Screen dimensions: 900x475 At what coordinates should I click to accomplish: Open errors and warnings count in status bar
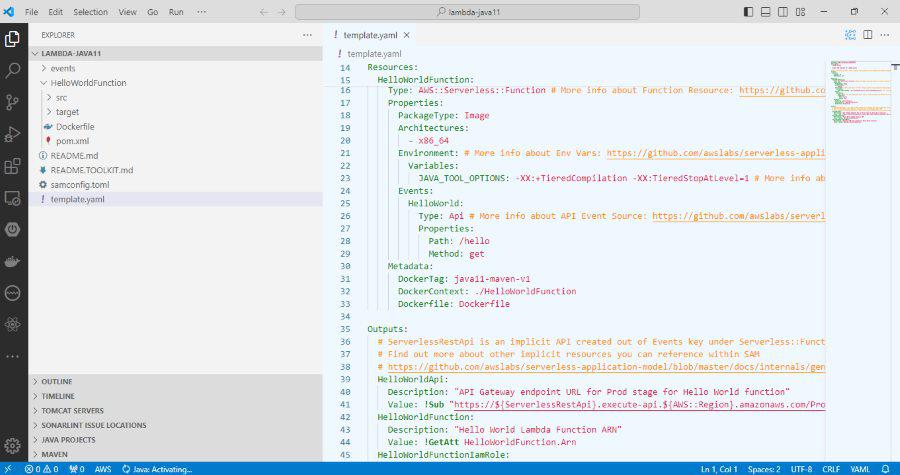tap(41, 469)
